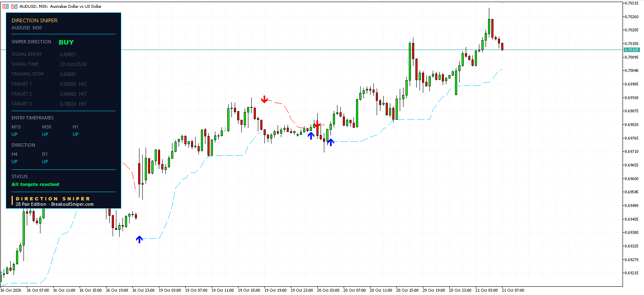Open the Depth of Market icon

point(5,7)
